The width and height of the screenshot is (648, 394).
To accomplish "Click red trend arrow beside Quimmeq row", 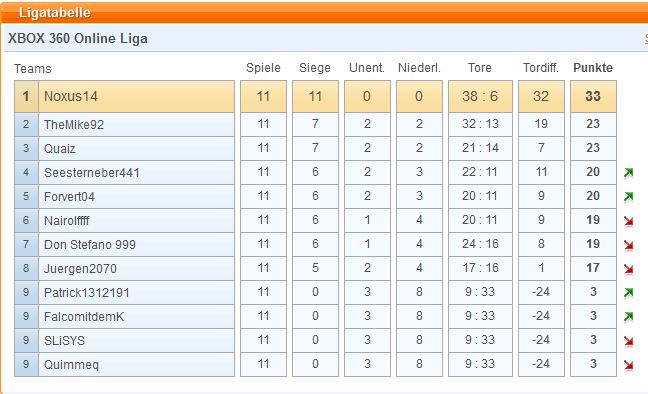I will point(629,365).
